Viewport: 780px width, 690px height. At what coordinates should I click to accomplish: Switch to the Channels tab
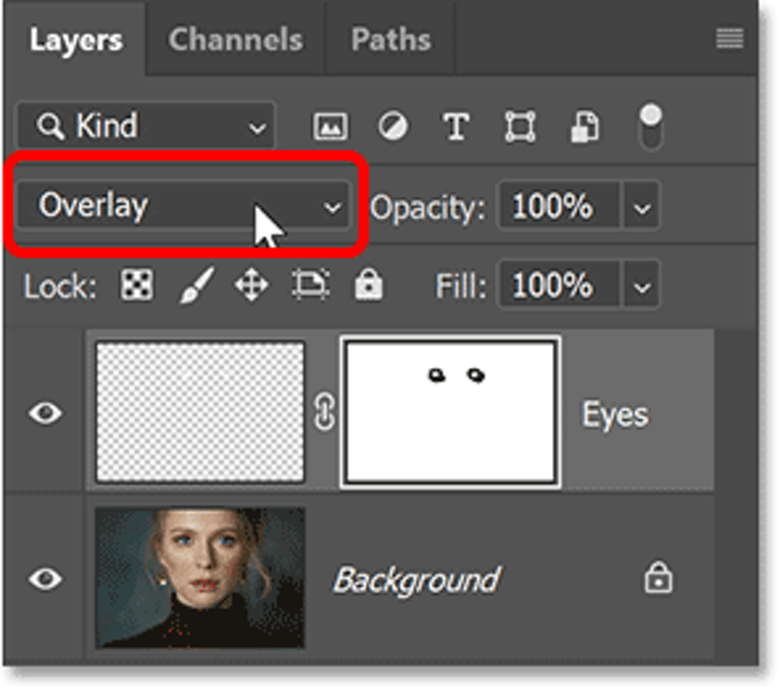[235, 39]
